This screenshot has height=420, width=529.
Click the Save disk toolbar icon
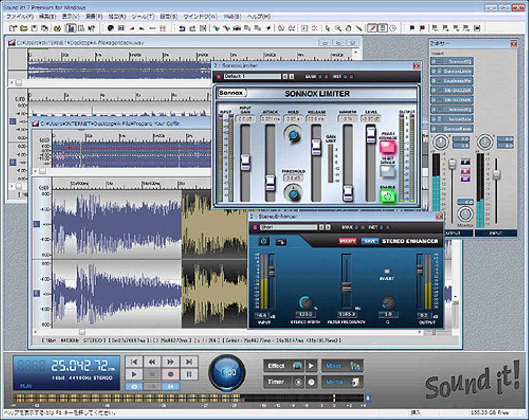34,29
